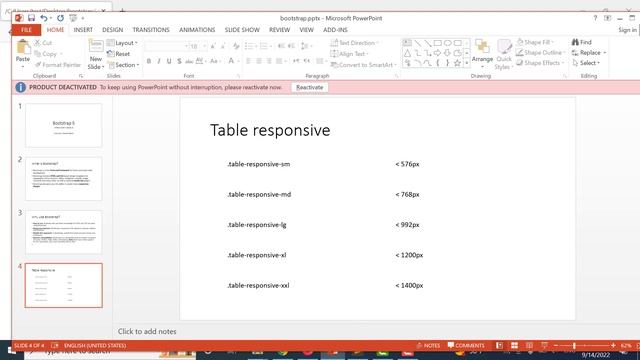Select the 5-Point Star shape in gallery
The image size is (640, 360).
(458, 63)
